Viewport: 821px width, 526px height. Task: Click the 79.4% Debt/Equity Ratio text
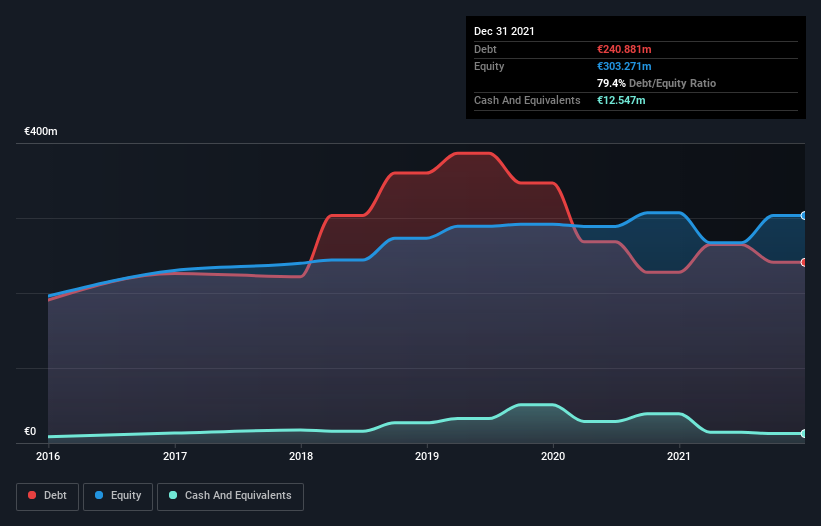coord(657,83)
